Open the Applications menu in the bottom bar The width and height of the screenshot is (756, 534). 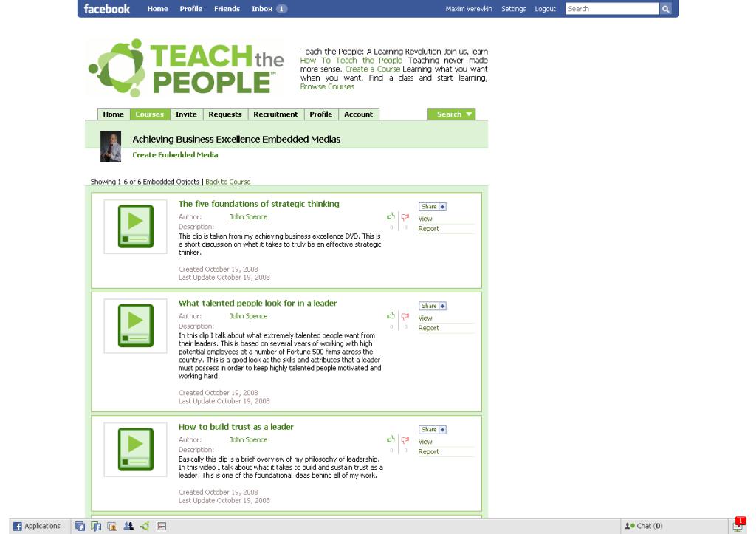37,526
